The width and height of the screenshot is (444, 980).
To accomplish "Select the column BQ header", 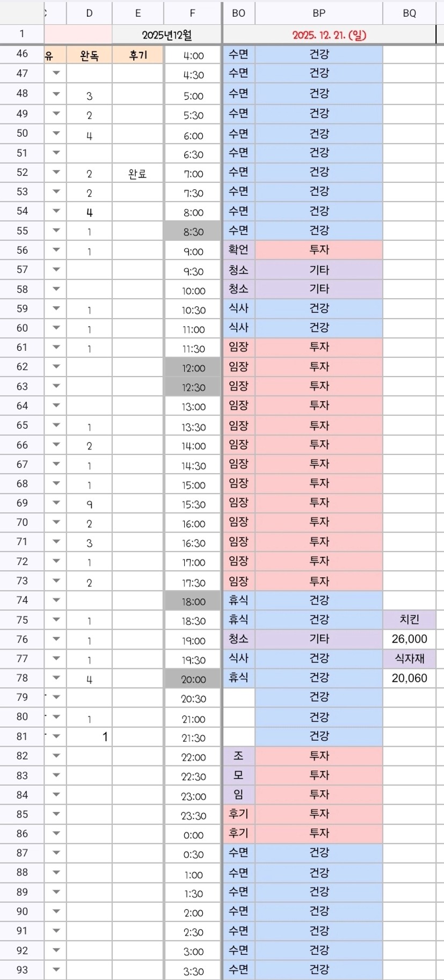I will point(409,13).
